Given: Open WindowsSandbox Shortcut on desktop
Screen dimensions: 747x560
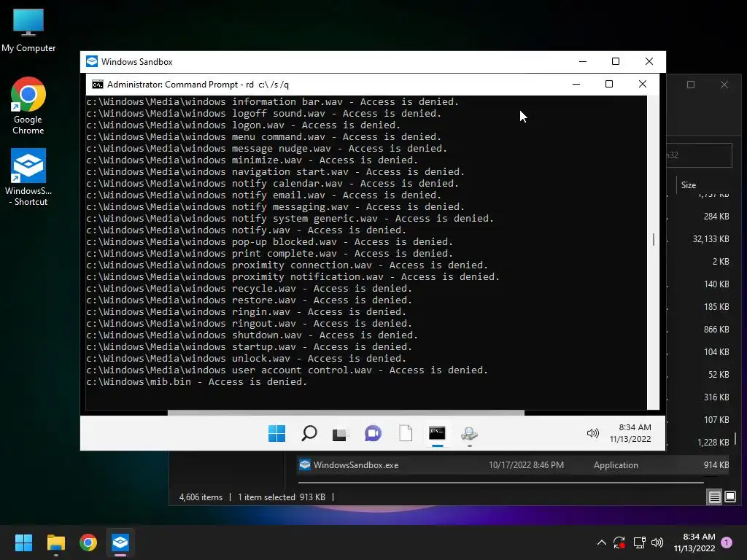Looking at the screenshot, I should [28, 177].
